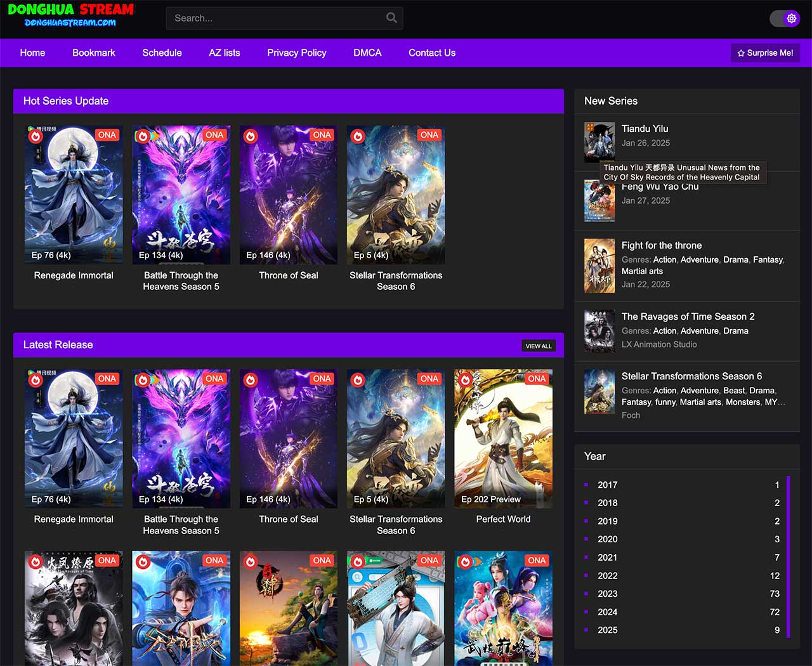Click The Ravages of Time Season 2 thumbnail

[599, 330]
